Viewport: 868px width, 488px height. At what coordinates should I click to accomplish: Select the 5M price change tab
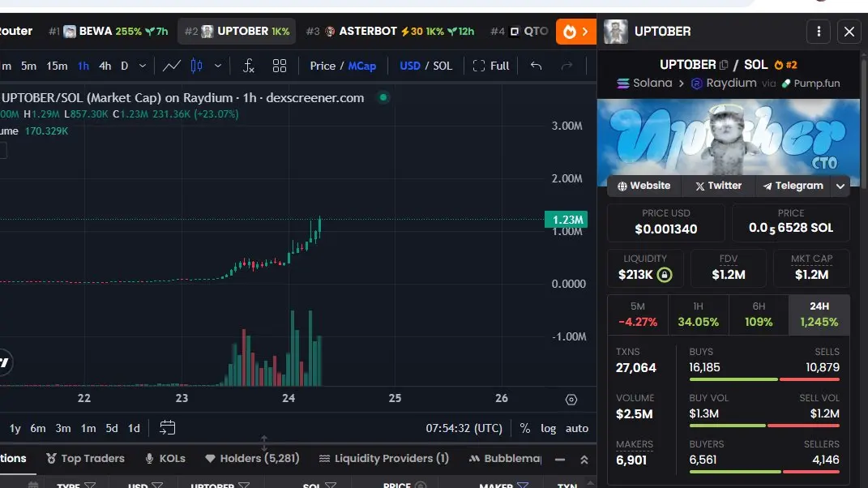[638, 315]
